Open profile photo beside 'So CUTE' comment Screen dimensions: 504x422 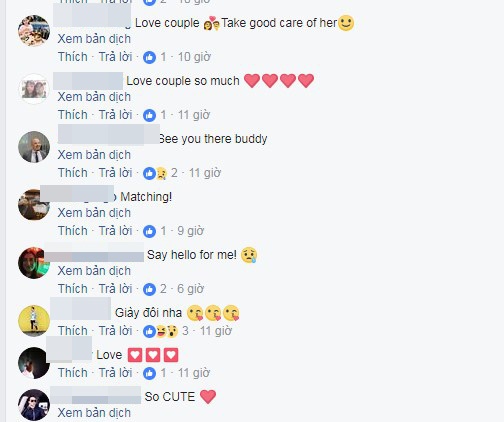pos(34,405)
